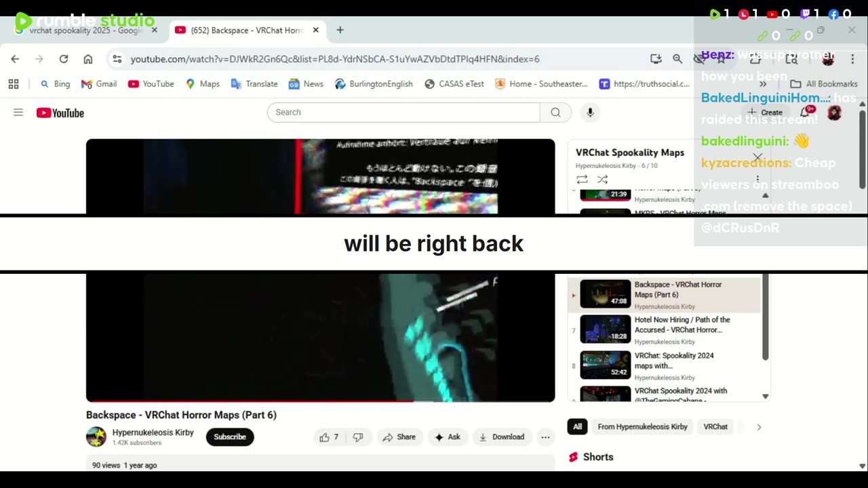Open more actions ellipsis under video
The height and width of the screenshot is (488, 868).
point(545,437)
